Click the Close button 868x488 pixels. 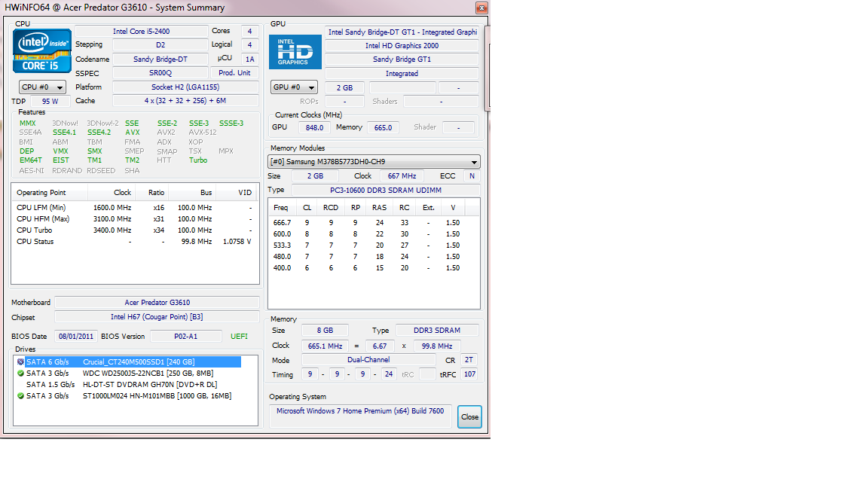469,417
